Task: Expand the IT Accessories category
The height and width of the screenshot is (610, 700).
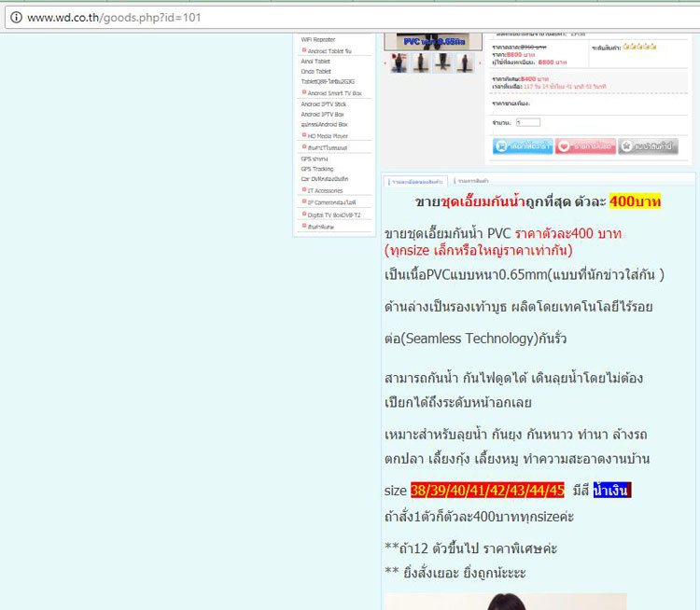Action: click(x=325, y=190)
